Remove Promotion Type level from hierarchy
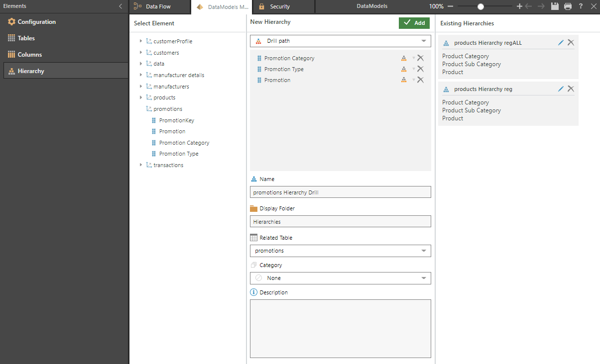This screenshot has width=600, height=364. point(420,69)
